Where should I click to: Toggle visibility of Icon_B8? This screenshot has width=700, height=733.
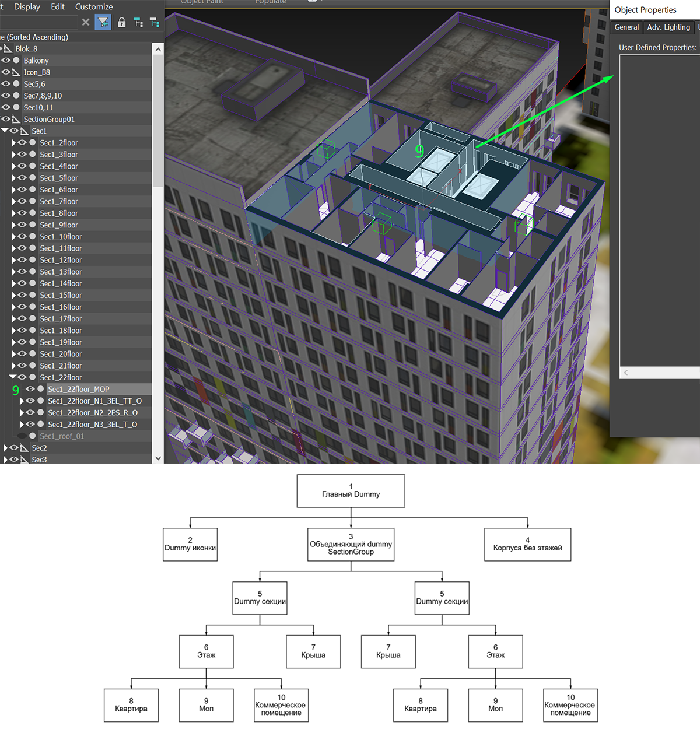point(6,72)
